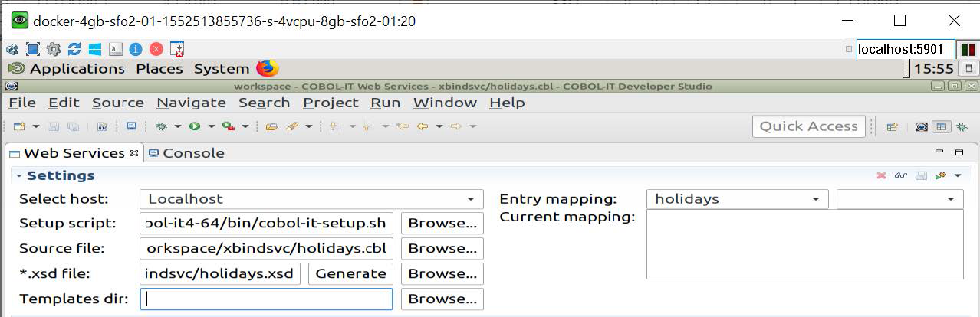Click the External Tools run icon

tap(229, 126)
